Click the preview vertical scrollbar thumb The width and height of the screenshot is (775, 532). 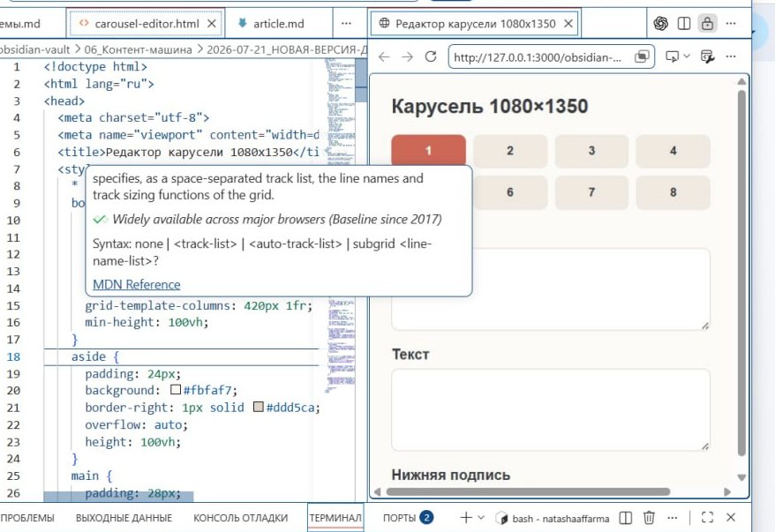(741, 273)
